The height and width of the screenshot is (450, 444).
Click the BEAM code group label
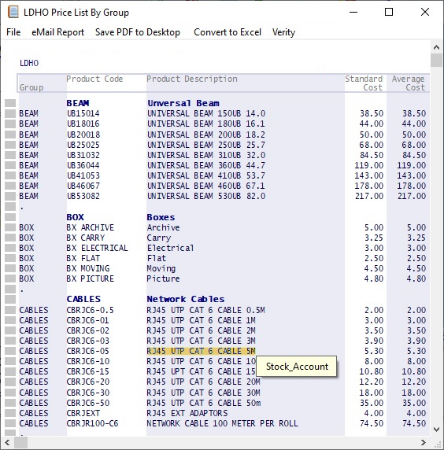click(x=78, y=103)
